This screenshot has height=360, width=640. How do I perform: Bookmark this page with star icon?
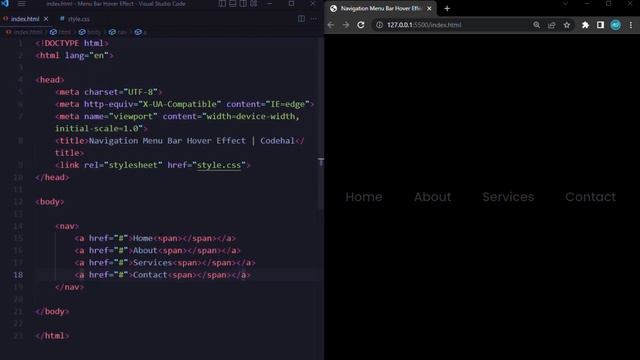pos(567,25)
